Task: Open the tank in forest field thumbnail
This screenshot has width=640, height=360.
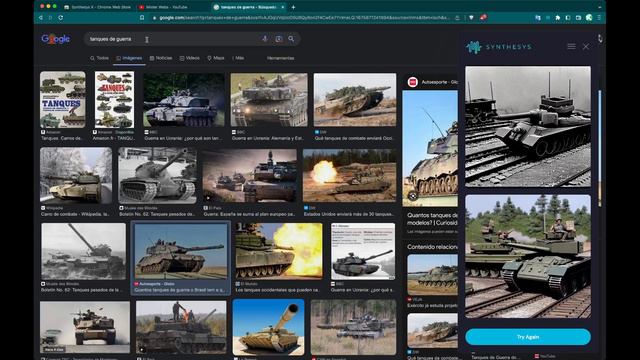Action: click(353, 327)
